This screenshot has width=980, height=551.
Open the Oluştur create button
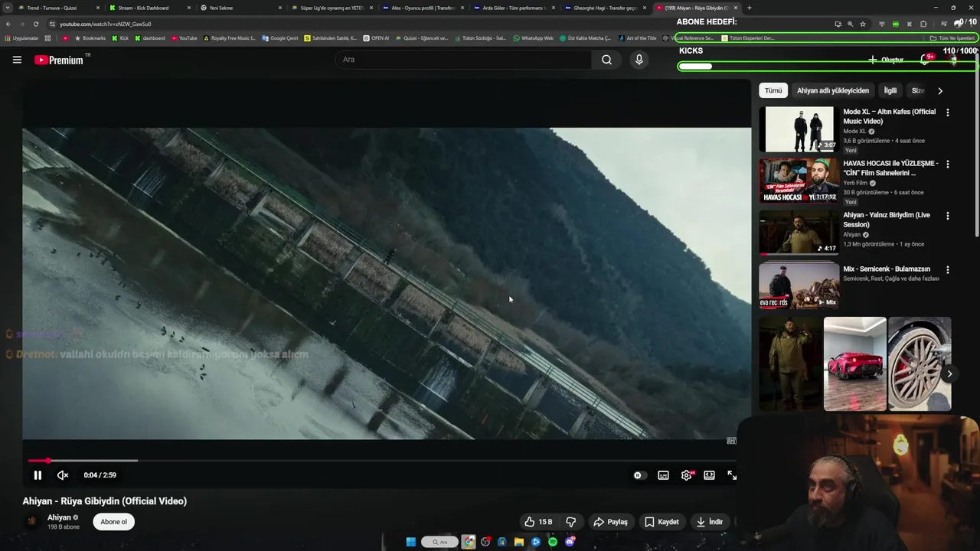(886, 60)
